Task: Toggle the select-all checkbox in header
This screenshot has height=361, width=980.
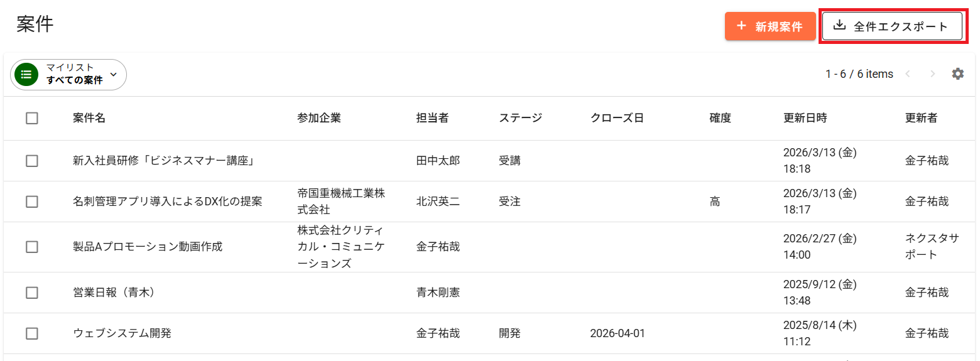Action: point(32,118)
